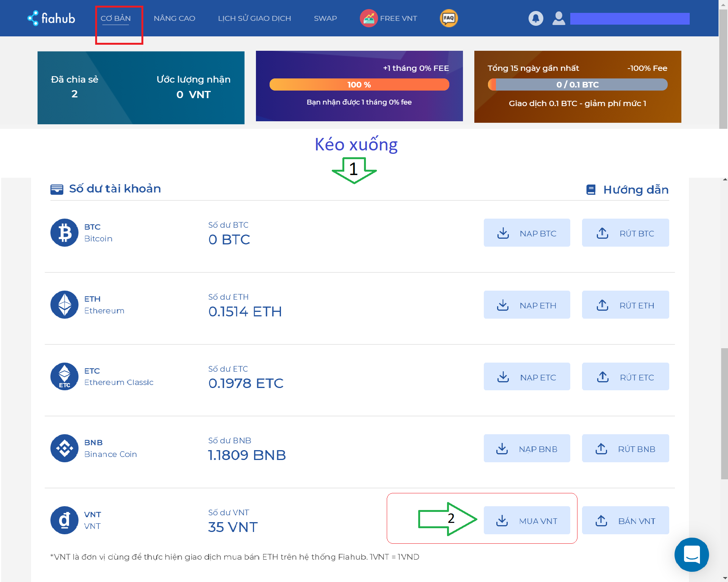Switch to the NÂNG CAO tab
Viewport: 728px width, 582px height.
coord(174,18)
